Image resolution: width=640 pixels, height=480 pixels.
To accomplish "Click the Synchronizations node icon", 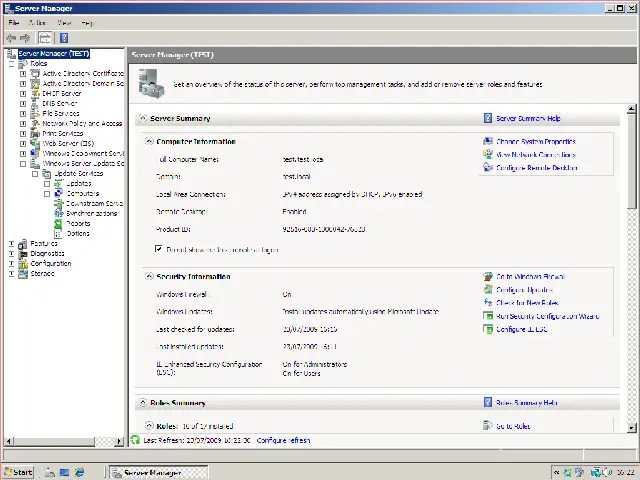I will coord(59,213).
